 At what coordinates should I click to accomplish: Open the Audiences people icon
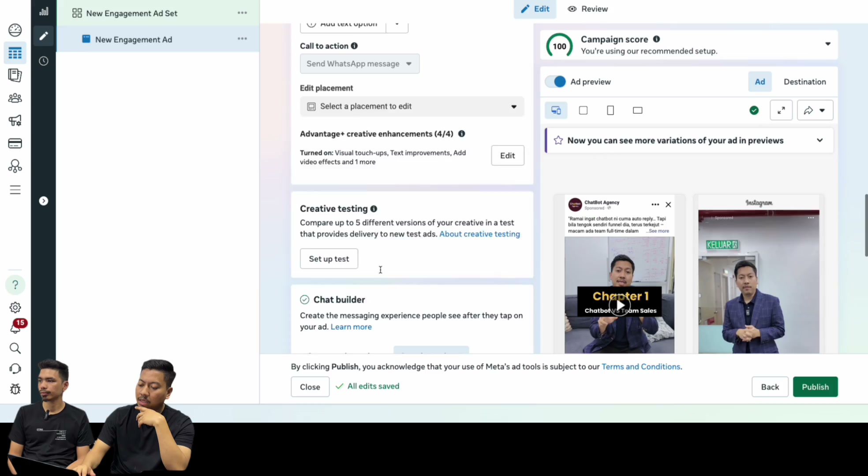pos(15,98)
